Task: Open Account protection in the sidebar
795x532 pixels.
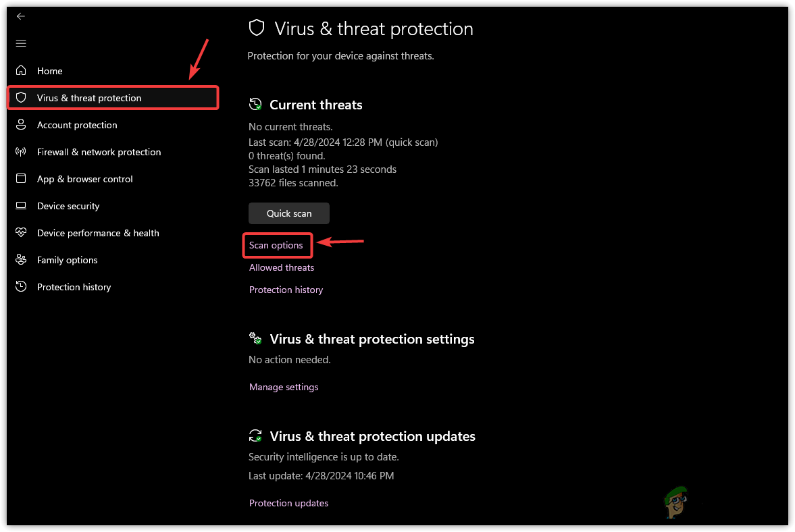Action: tap(77, 125)
